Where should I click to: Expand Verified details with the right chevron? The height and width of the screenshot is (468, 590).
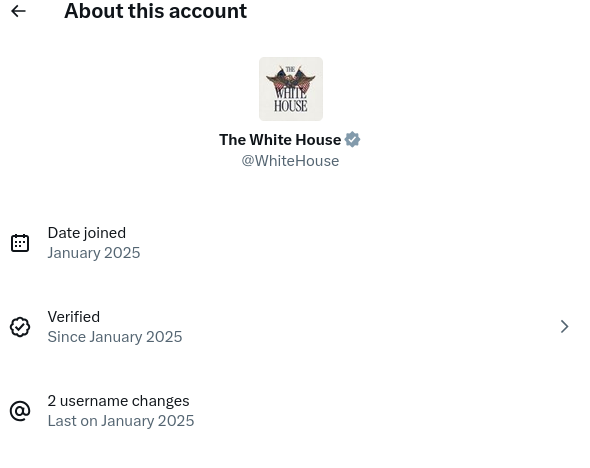pos(564,327)
